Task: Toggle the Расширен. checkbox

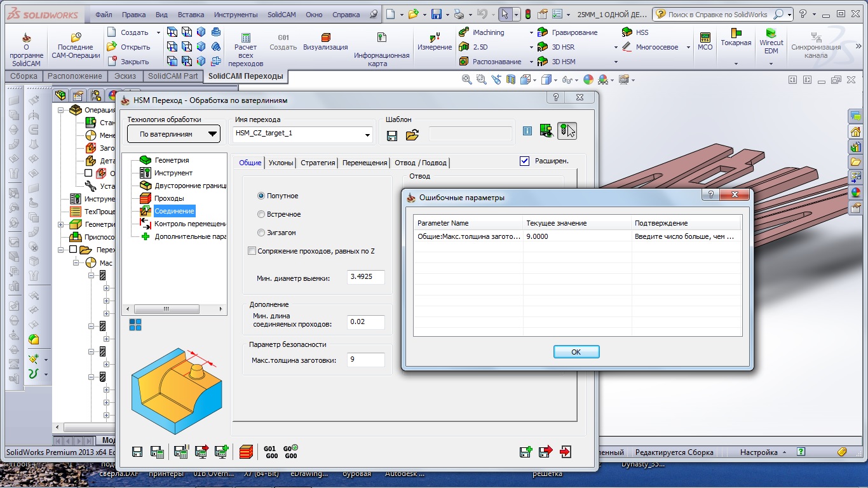Action: click(524, 161)
